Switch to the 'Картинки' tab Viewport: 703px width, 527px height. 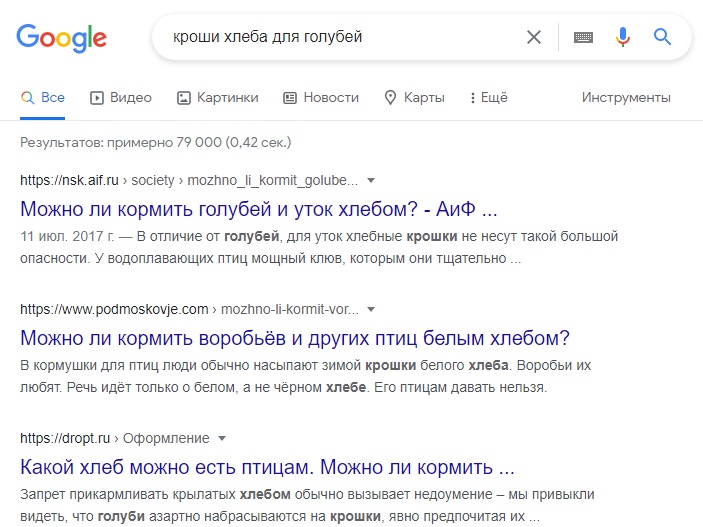[217, 97]
